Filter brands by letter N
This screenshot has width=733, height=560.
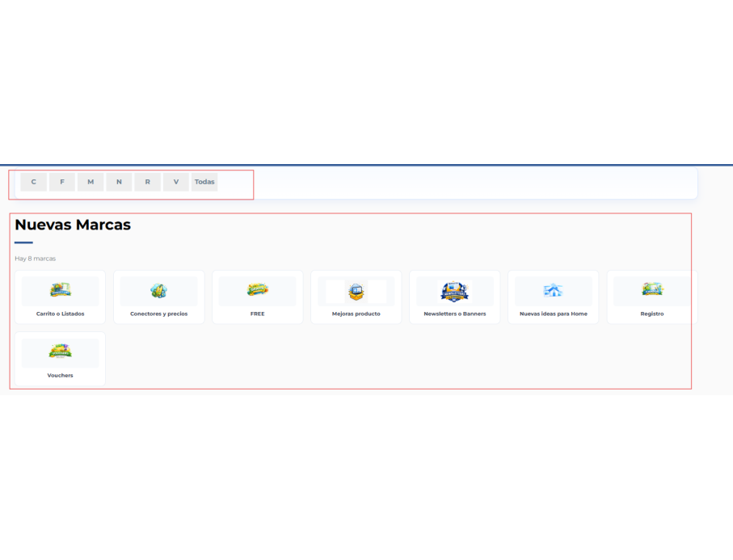click(120, 182)
